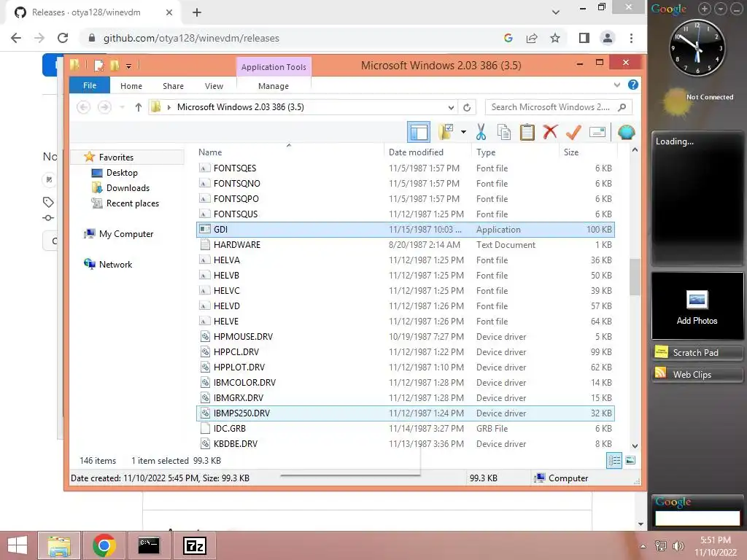Select the HPMOUSE.DRV file

406,337
